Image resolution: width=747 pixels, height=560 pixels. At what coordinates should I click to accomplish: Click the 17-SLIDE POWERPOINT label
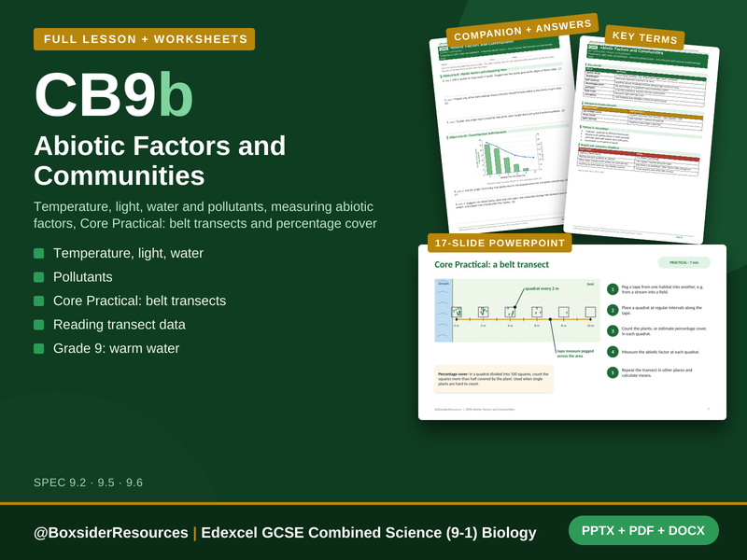point(500,243)
